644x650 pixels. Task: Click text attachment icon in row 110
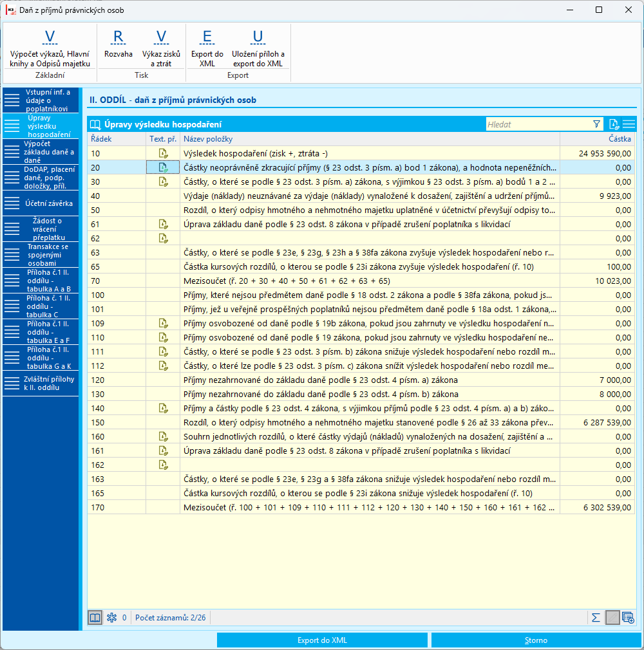pos(163,337)
